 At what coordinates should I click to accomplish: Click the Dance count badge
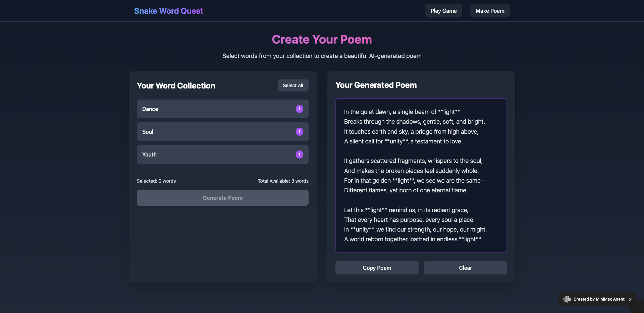(x=299, y=109)
